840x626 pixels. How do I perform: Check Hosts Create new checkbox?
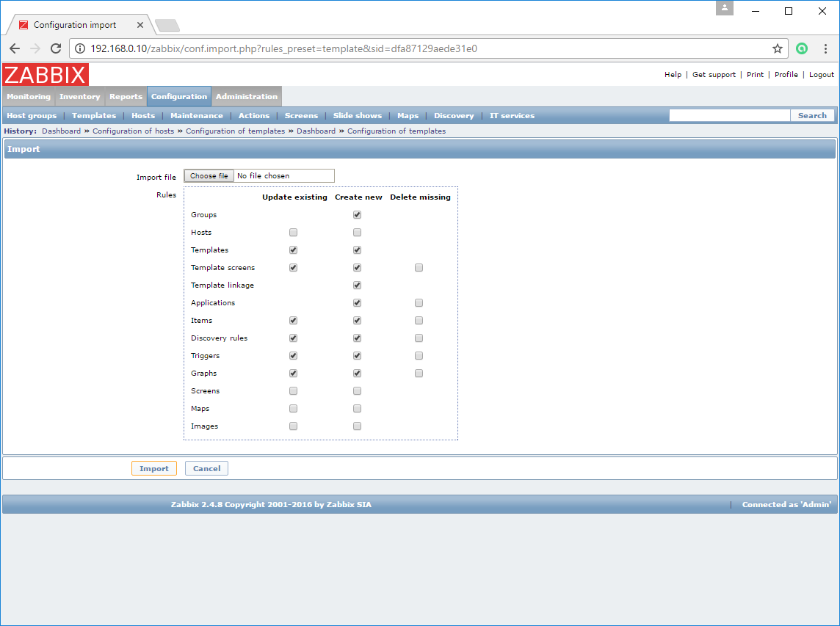[358, 233]
